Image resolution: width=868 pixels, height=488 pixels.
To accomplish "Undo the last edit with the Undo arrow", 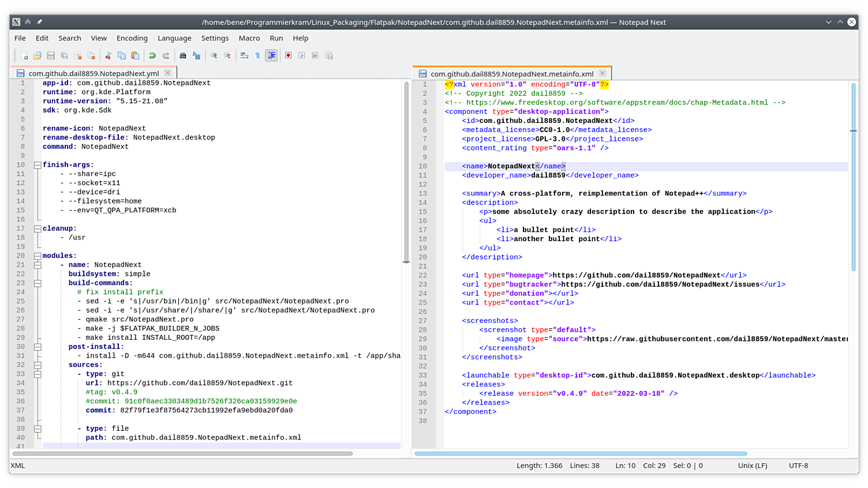I will (x=152, y=55).
